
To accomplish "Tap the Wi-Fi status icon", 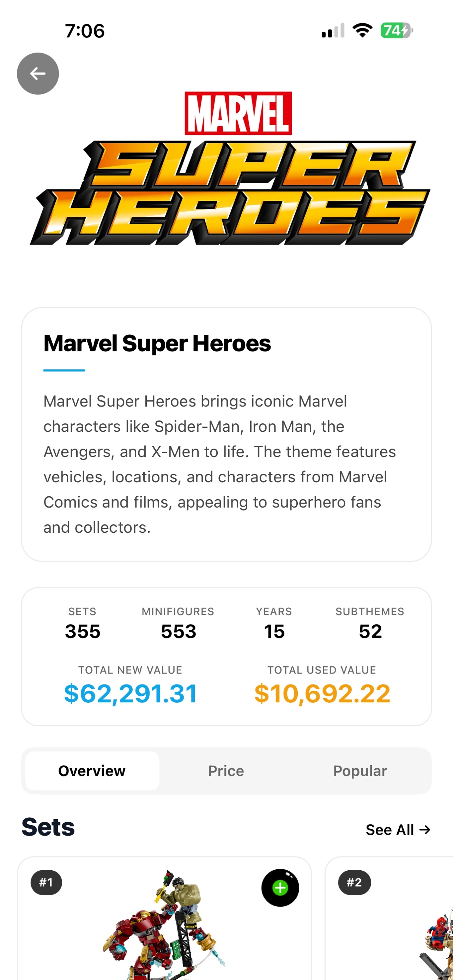I will (362, 30).
